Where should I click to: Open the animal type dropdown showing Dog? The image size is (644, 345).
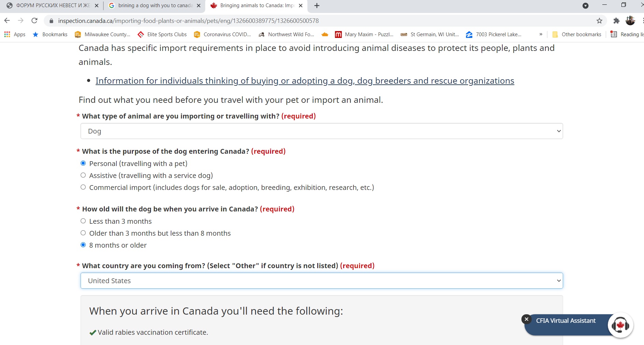click(x=321, y=131)
